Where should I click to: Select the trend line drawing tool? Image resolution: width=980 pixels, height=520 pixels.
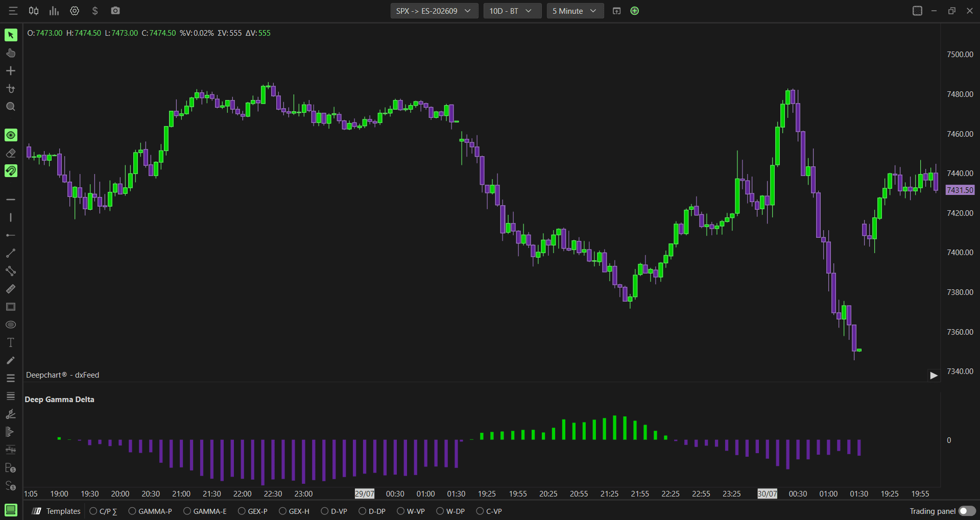11,253
